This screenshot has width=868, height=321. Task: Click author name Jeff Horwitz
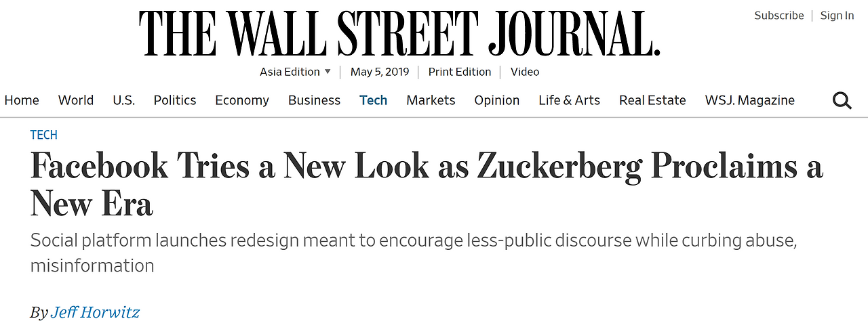pos(95,312)
